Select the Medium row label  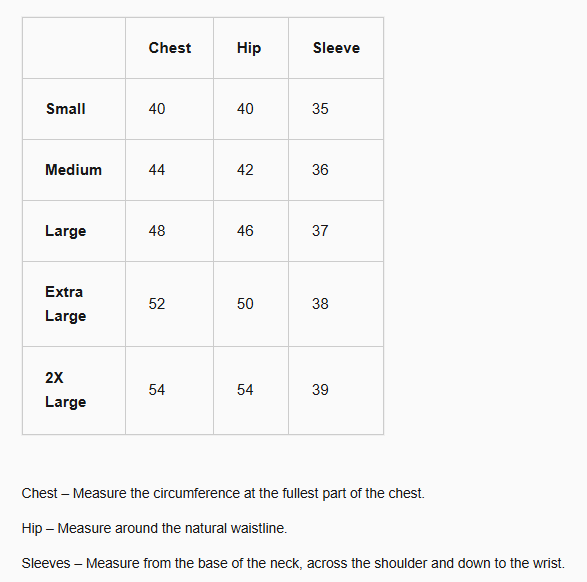coord(73,170)
